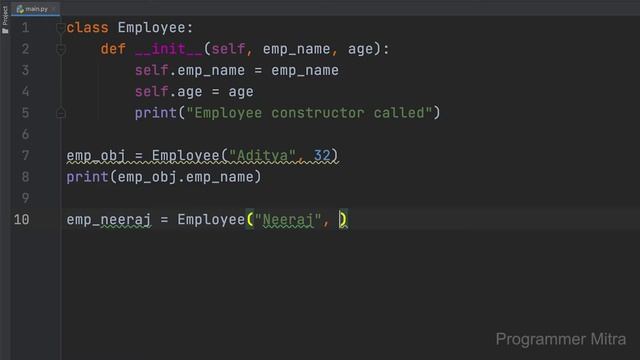Click the age parameter in __init__ signature
The height and width of the screenshot is (360, 640).
click(360, 49)
